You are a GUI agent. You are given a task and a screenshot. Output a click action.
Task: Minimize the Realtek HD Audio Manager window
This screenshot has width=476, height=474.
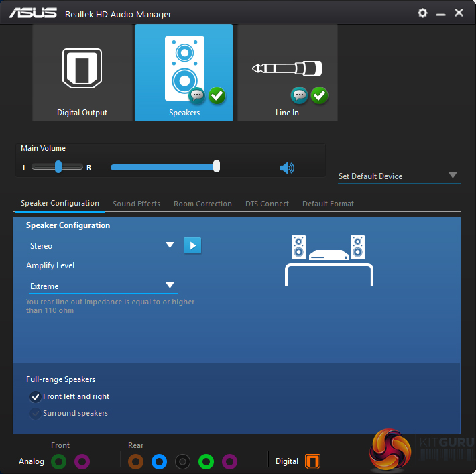click(440, 14)
